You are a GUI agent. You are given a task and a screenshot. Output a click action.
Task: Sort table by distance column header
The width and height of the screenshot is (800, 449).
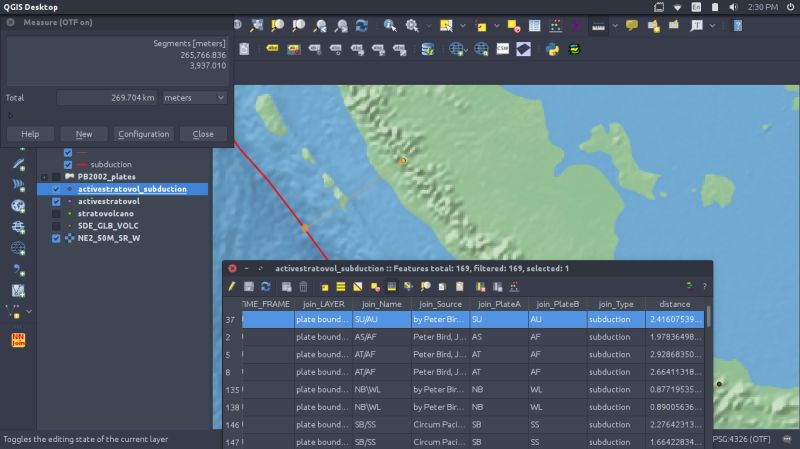coord(674,304)
